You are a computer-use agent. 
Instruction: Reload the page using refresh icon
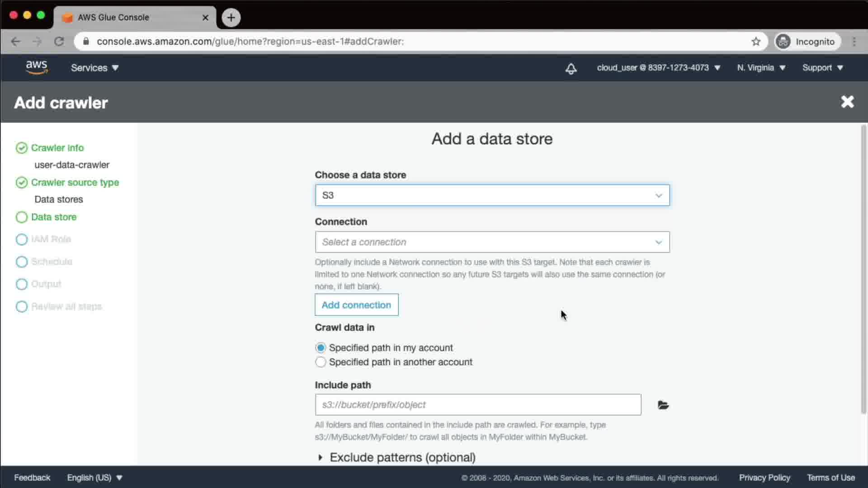tap(59, 42)
